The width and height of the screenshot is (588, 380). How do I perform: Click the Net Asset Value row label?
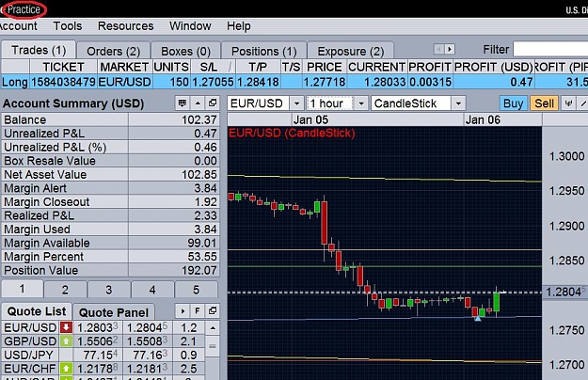pyautogui.click(x=45, y=174)
